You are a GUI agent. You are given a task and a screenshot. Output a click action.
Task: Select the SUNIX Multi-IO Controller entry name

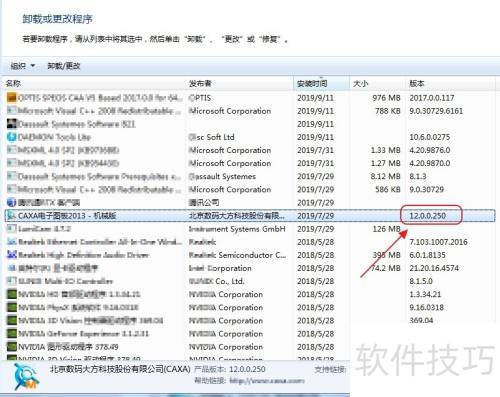point(65,281)
